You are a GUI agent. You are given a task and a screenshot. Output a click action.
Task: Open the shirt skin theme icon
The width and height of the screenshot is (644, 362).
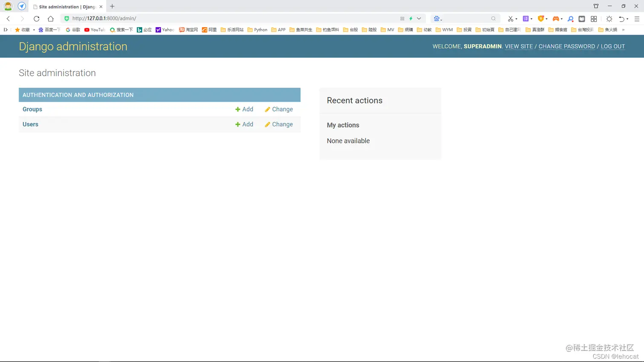pos(596,6)
